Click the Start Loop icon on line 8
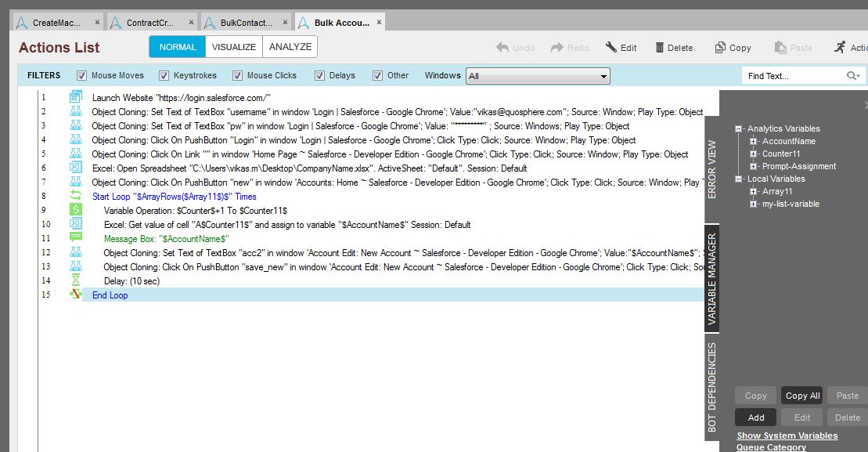The width and height of the screenshot is (868, 452). [x=76, y=197]
